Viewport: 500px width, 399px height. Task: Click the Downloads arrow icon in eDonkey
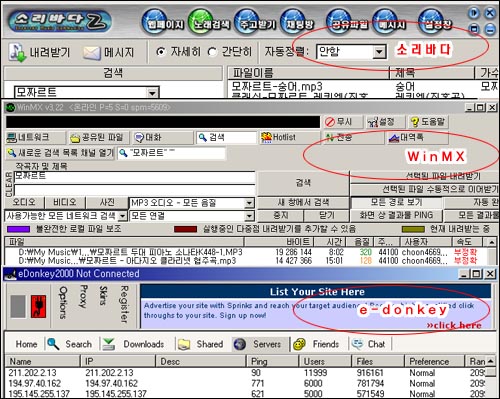[109, 344]
